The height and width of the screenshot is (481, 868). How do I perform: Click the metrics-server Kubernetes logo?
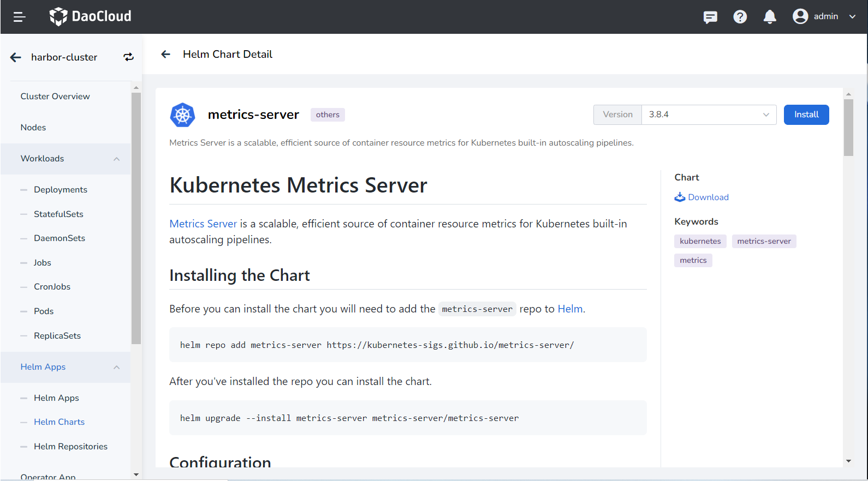[x=182, y=115]
